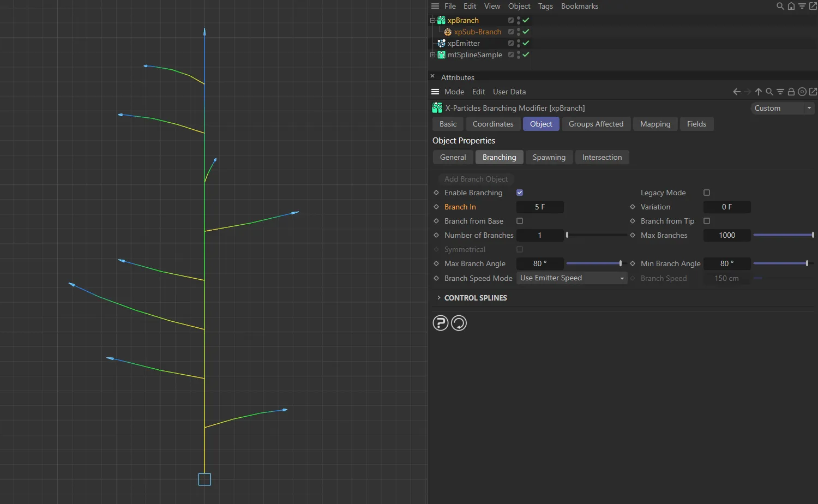Click the reset circular arrow icon
Screen dimensions: 818x504
click(x=459, y=323)
